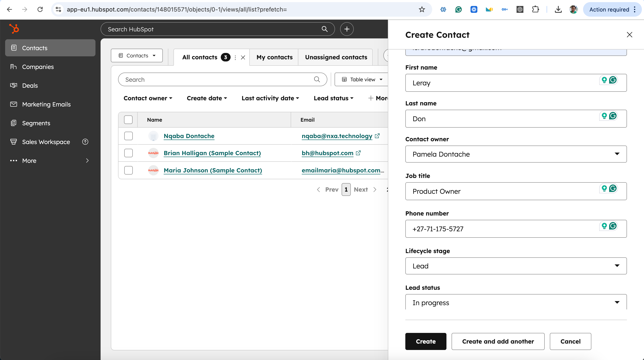Click the global Search HubSpot magnifier icon

pos(325,29)
